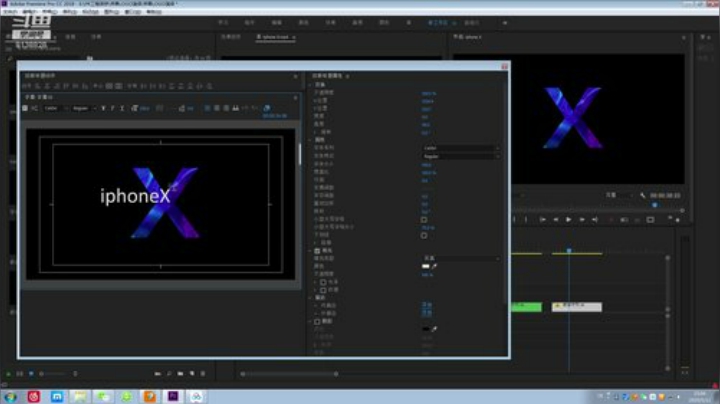Open Premiere Pro from the taskbar
The height and width of the screenshot is (404, 720).
coord(173,396)
